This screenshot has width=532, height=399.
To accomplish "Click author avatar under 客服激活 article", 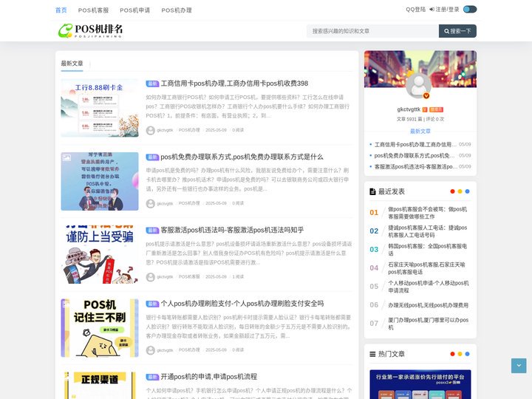I will coord(150,277).
